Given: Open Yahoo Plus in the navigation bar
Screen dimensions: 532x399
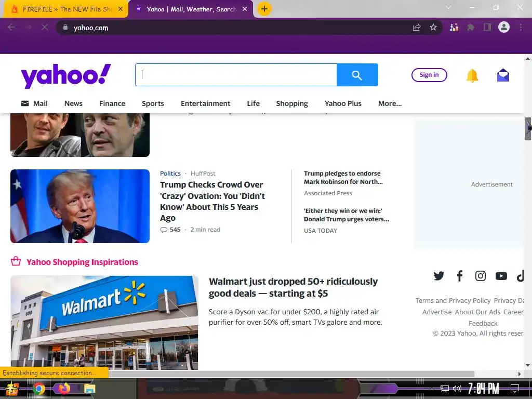Looking at the screenshot, I should tap(343, 103).
